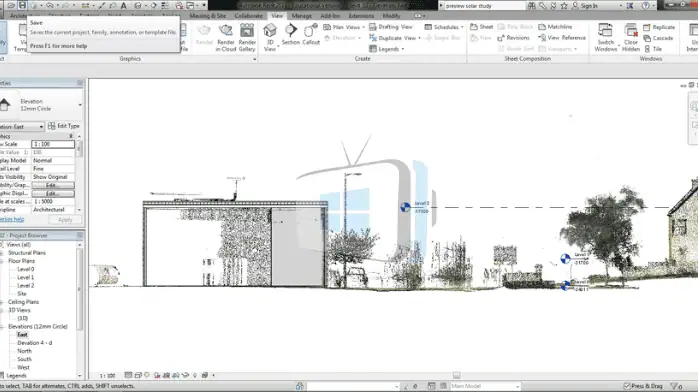Open the Render Gallery
Screen dimensions: 698x392
[247, 38]
